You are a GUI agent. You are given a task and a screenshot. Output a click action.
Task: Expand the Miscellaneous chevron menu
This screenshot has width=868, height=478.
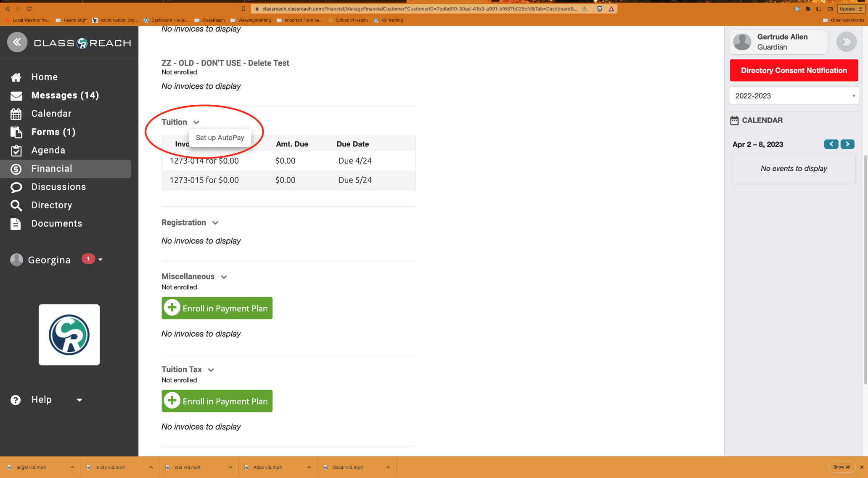[224, 277]
